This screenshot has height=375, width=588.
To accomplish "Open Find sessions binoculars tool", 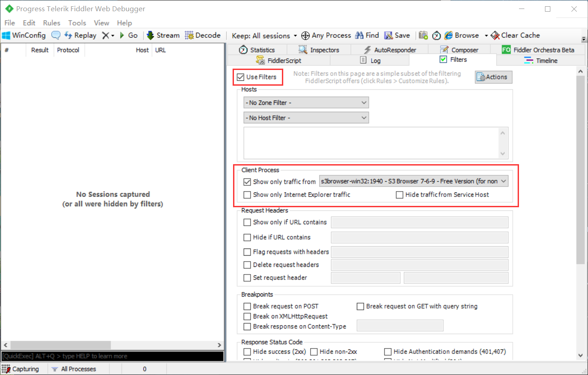I will pyautogui.click(x=367, y=35).
